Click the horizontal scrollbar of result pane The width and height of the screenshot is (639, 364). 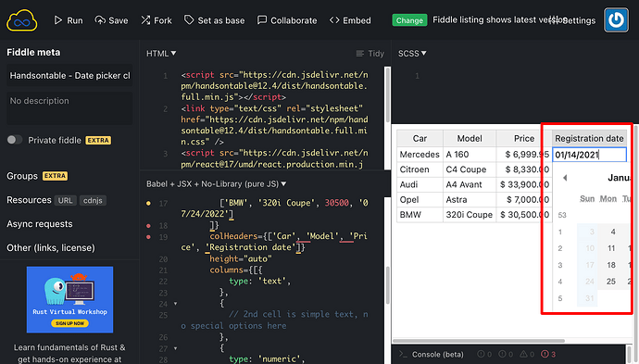(x=479, y=341)
